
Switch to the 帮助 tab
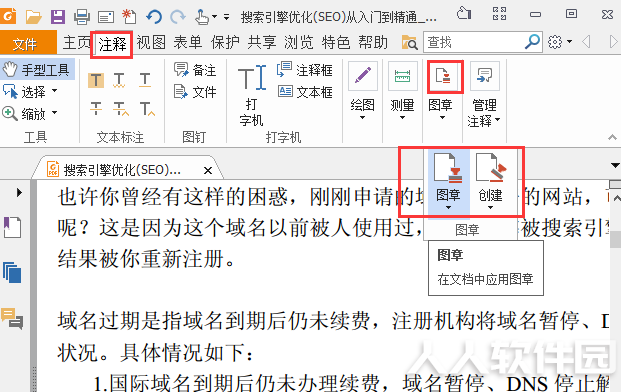click(x=373, y=42)
